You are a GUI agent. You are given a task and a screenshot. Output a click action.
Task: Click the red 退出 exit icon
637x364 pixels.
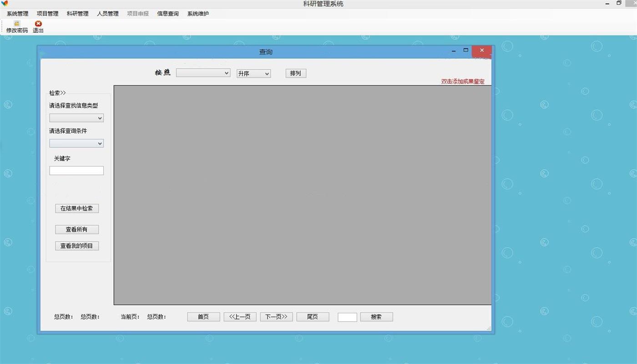click(x=38, y=24)
